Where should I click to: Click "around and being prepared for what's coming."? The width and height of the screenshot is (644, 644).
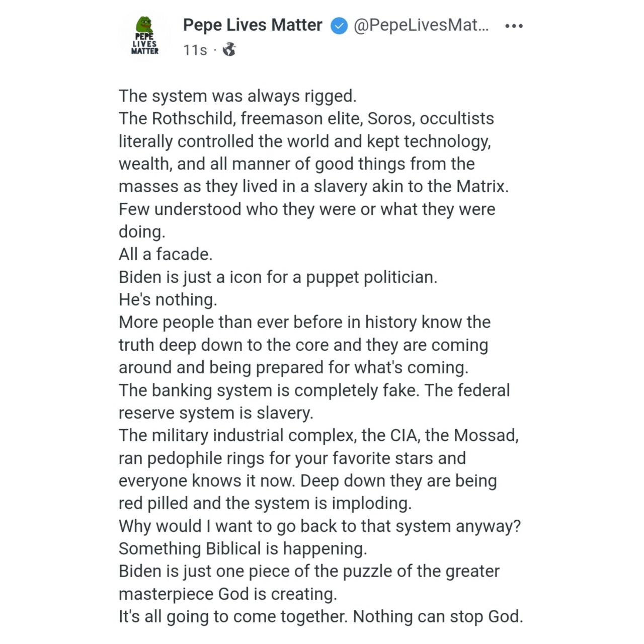[x=293, y=367]
